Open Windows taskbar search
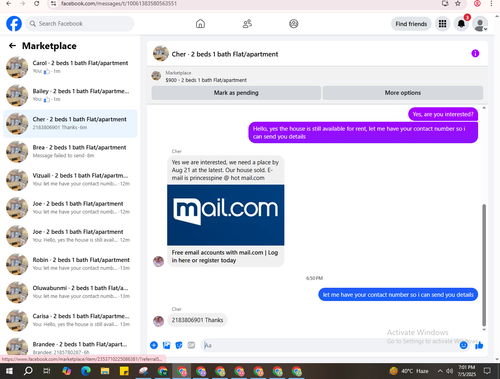The width and height of the screenshot is (500, 379). [28, 371]
